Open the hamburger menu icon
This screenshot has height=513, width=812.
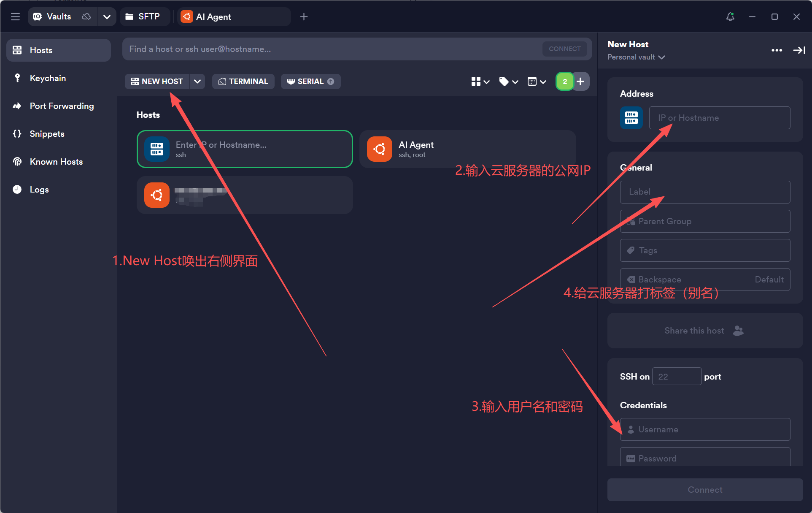[x=15, y=16]
